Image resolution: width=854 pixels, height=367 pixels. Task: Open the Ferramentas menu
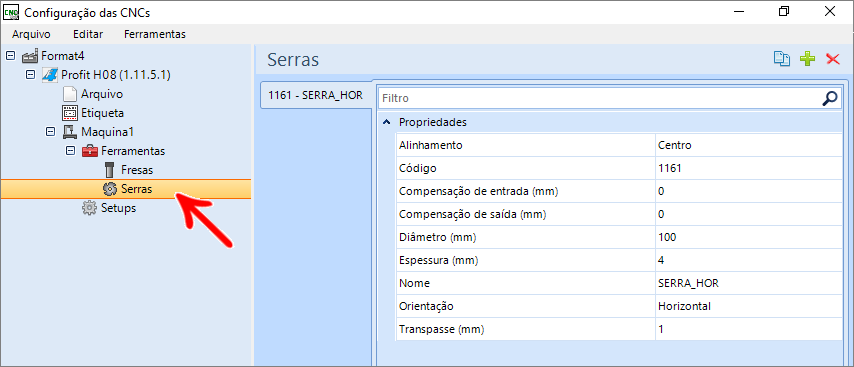[155, 34]
